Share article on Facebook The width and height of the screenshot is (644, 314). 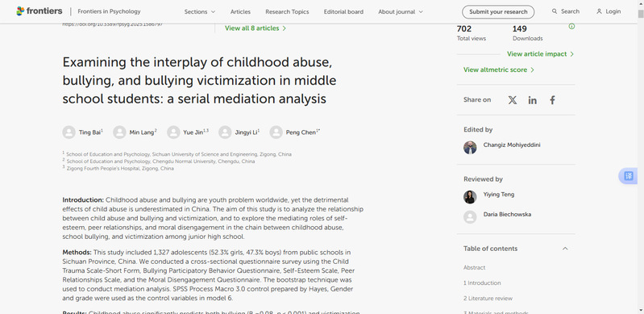[552, 100]
